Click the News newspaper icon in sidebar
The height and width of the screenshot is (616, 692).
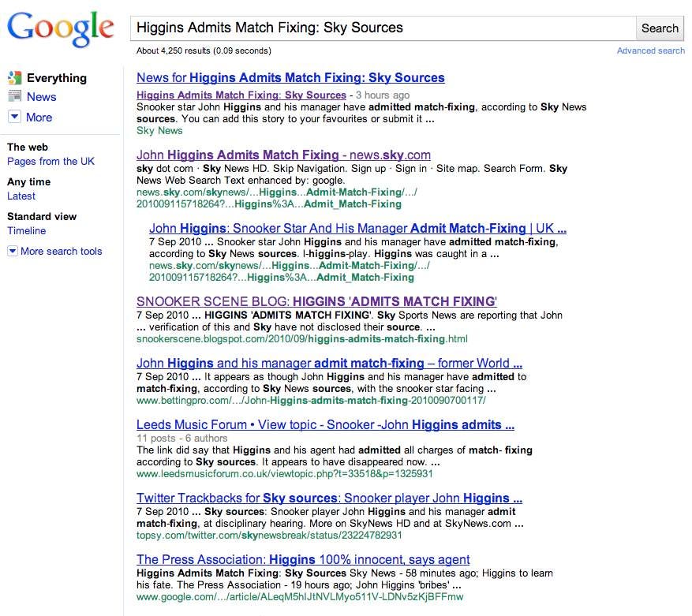point(14,95)
